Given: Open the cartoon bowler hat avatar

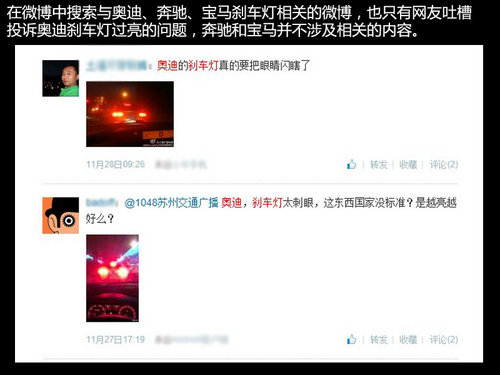Looking at the screenshot, I should [61, 215].
